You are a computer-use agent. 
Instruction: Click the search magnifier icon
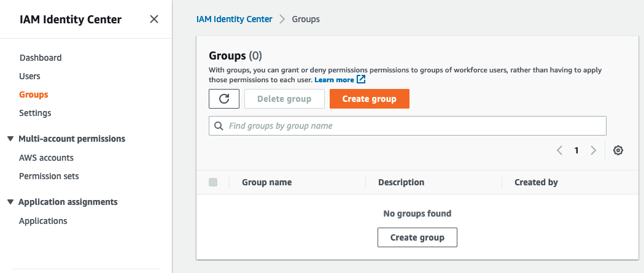[x=219, y=126]
